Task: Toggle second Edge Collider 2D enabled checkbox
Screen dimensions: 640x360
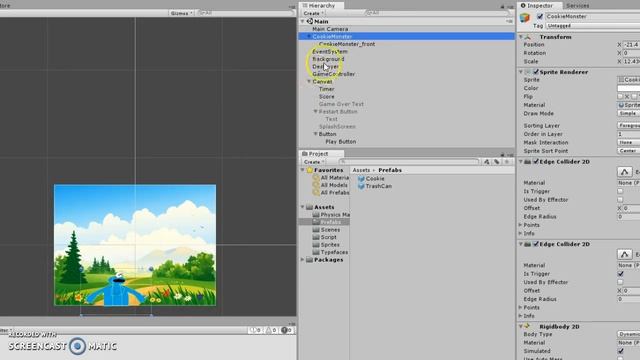Action: click(536, 244)
